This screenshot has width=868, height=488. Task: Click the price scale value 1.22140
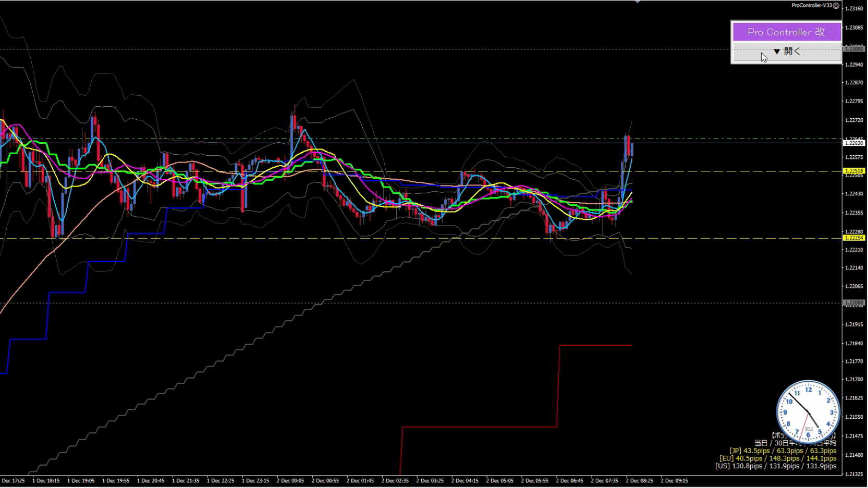tap(854, 268)
